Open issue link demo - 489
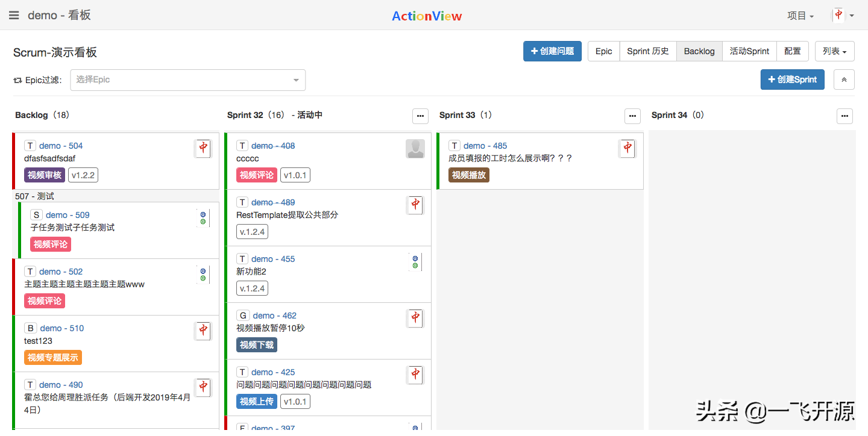The image size is (868, 436). click(273, 202)
